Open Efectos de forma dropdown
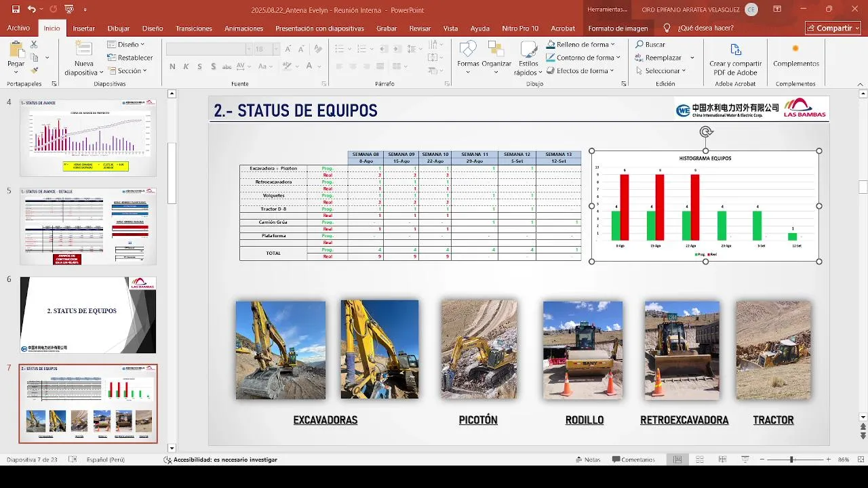868x488 pixels. [580, 70]
